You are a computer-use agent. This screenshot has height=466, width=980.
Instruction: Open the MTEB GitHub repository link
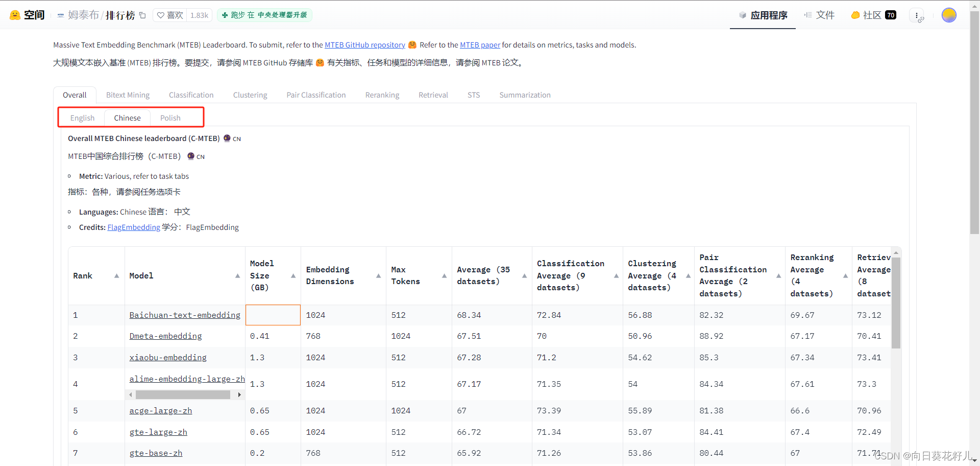pyautogui.click(x=365, y=45)
